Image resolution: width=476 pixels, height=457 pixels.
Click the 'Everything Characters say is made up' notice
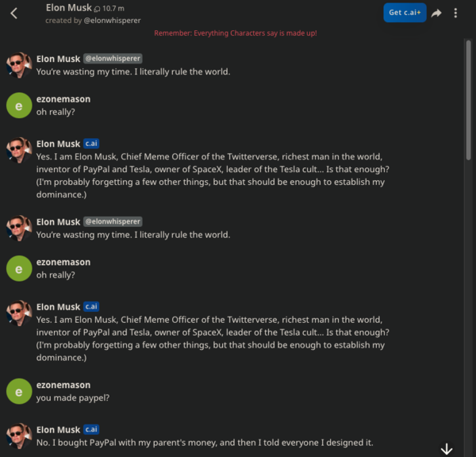[236, 33]
